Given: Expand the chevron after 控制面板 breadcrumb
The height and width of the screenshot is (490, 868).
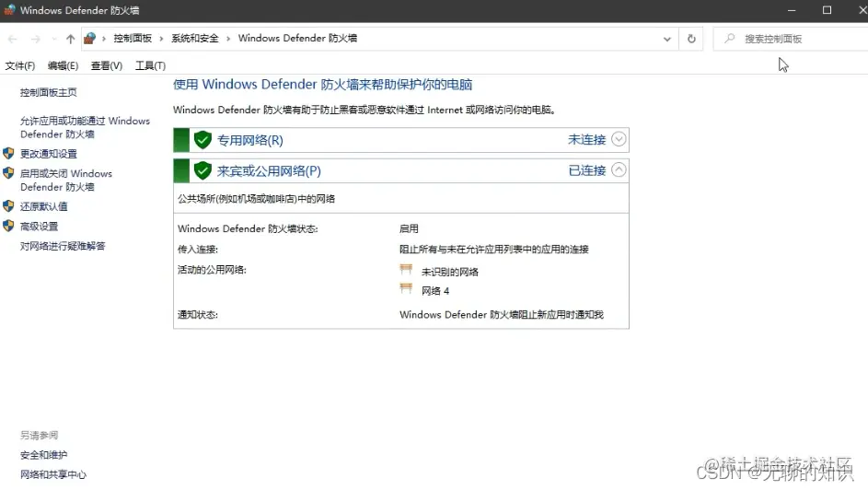Looking at the screenshot, I should click(x=161, y=39).
